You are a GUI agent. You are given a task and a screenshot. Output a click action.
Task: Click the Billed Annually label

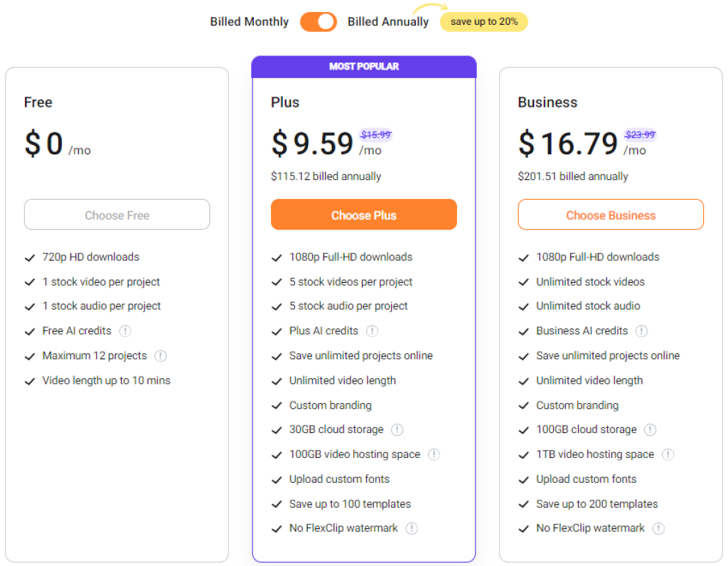(x=388, y=21)
